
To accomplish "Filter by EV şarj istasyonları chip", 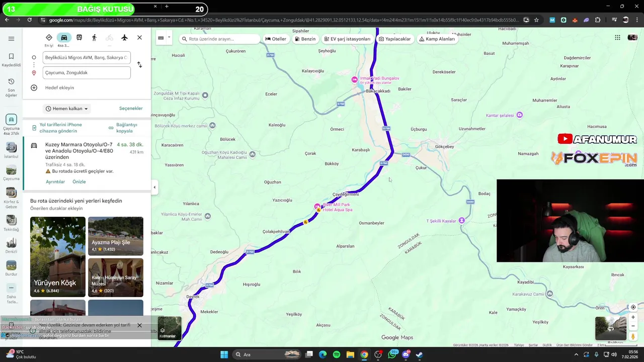I will [x=347, y=39].
